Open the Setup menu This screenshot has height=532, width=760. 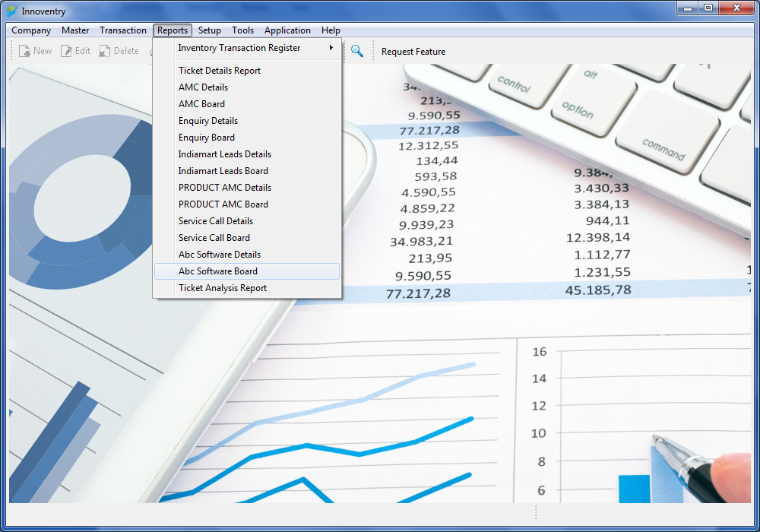(210, 30)
